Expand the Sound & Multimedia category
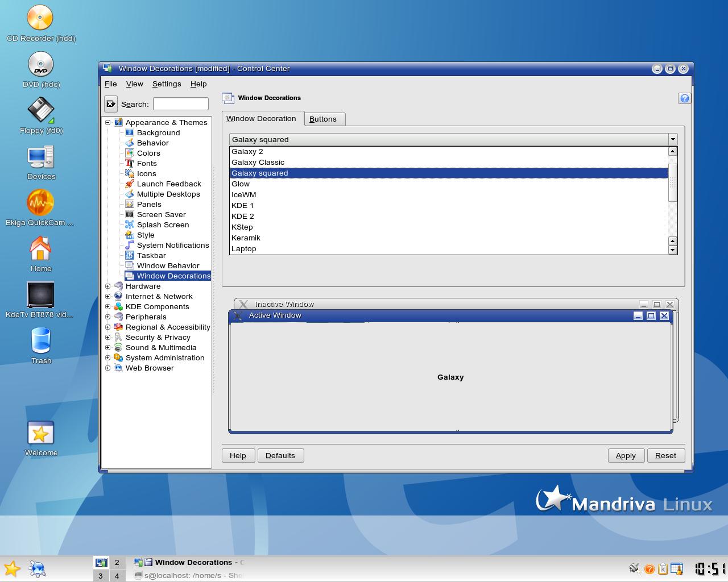728x582 pixels. pos(107,347)
